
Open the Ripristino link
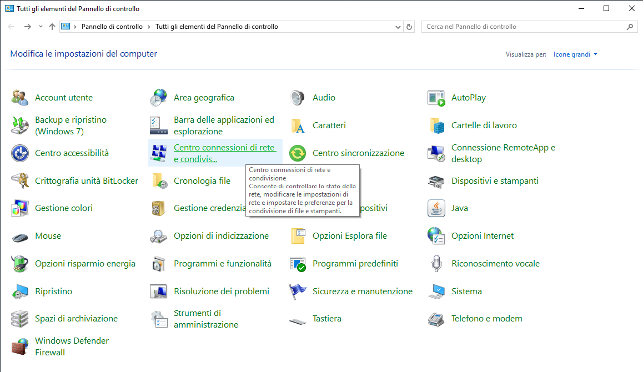(53, 291)
